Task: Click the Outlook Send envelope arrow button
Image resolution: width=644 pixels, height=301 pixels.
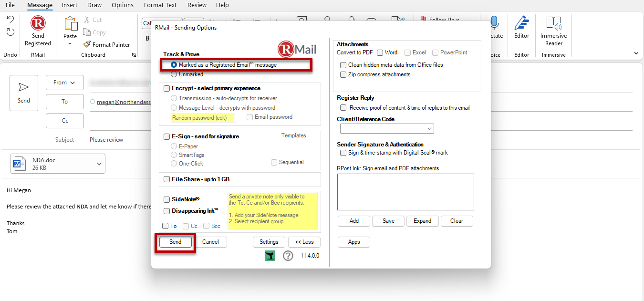Action: tap(24, 93)
